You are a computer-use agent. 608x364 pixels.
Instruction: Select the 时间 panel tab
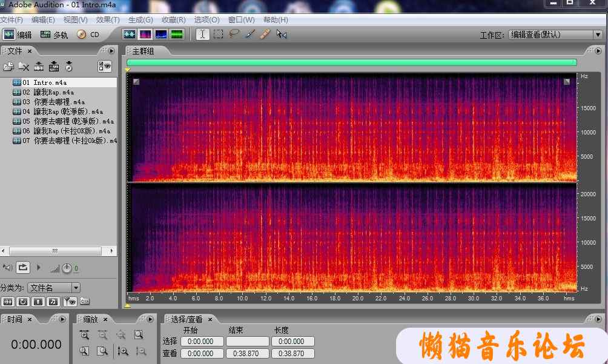(15, 319)
